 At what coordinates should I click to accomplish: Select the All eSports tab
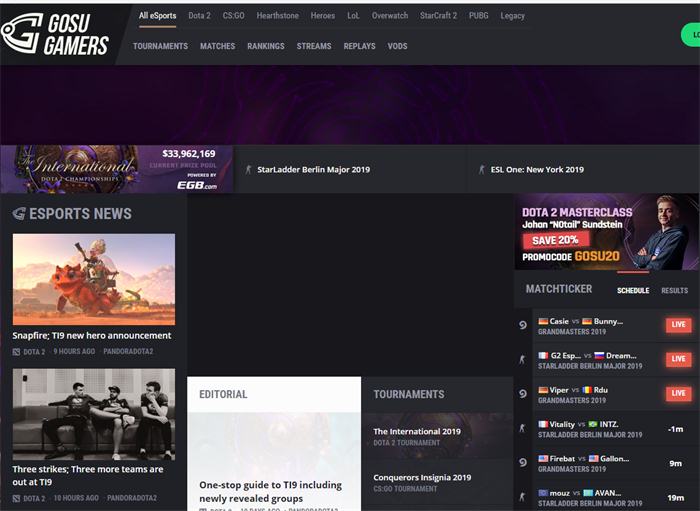[158, 16]
